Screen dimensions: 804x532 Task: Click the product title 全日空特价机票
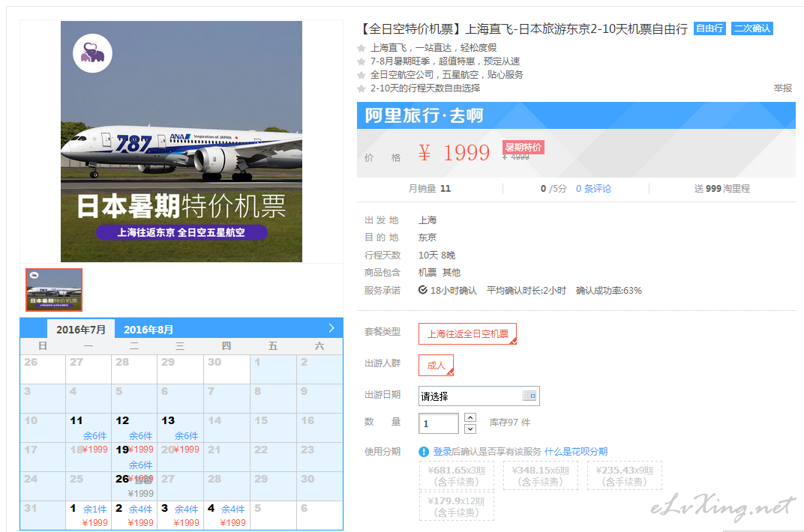point(523,29)
